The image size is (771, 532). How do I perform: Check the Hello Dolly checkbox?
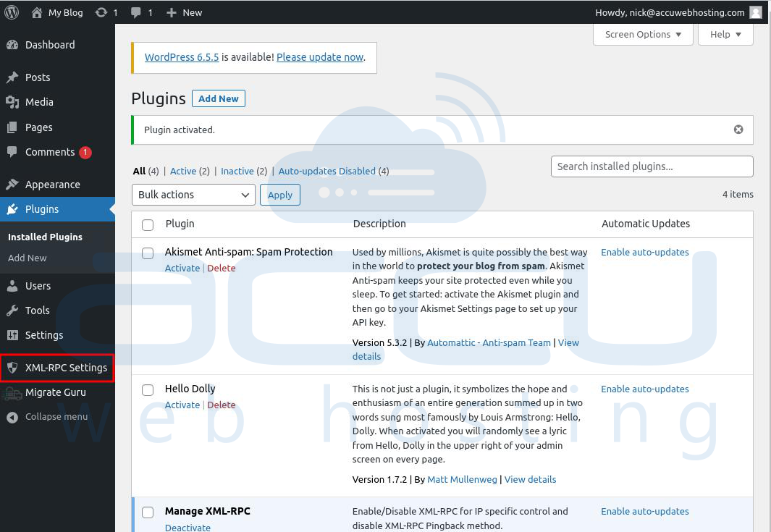pyautogui.click(x=148, y=390)
